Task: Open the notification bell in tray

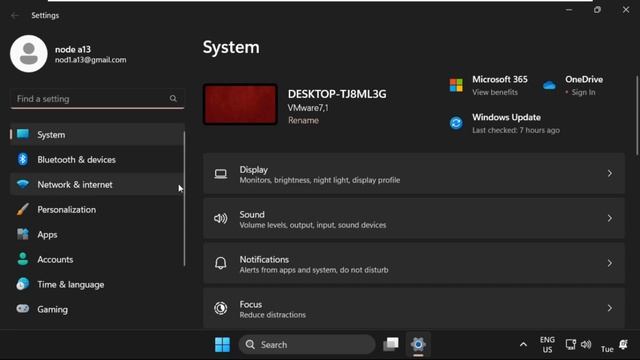Action: click(x=624, y=344)
